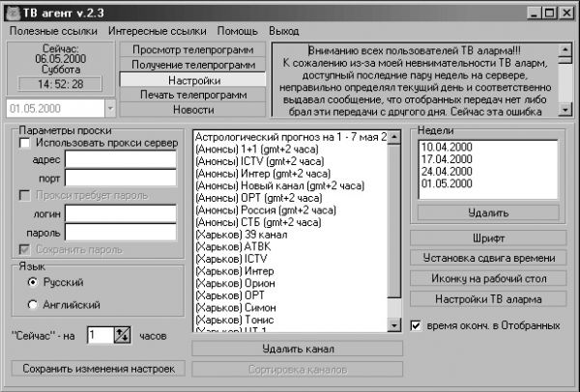The width and height of the screenshot is (580, 392).
Task: Open the Шрифт font settings
Action: (x=488, y=238)
